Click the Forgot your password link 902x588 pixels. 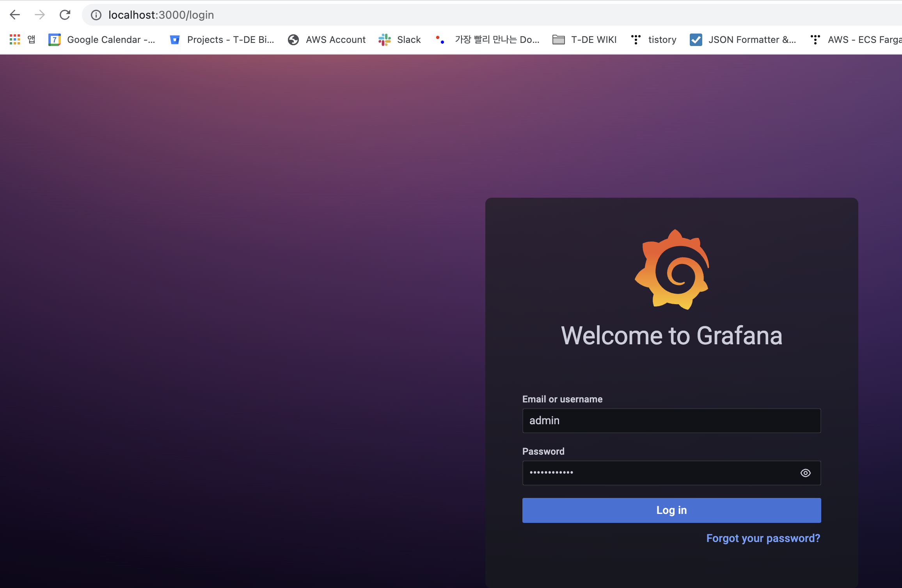[763, 538]
